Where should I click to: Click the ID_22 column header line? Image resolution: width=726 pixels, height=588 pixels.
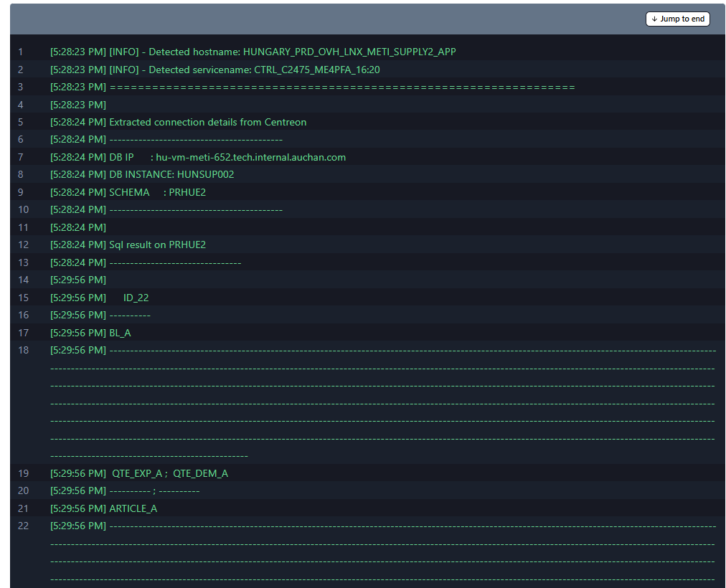point(100,298)
